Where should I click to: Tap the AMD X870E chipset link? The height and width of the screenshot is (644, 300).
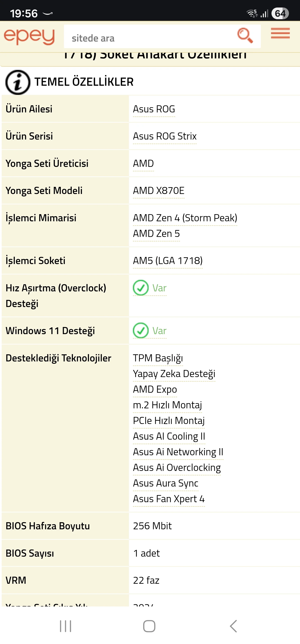(159, 191)
